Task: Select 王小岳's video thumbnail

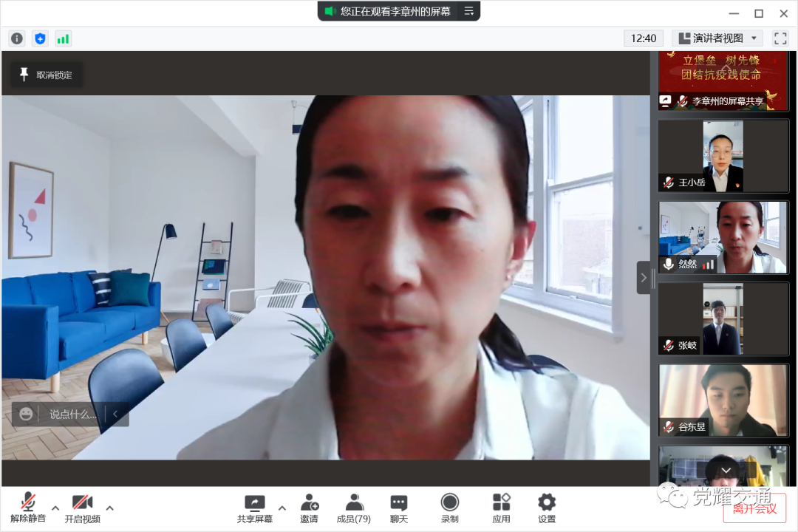Action: (x=723, y=157)
